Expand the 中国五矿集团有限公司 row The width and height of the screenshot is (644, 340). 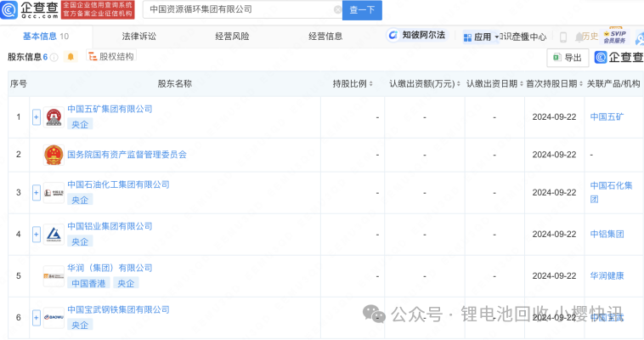[x=37, y=117]
